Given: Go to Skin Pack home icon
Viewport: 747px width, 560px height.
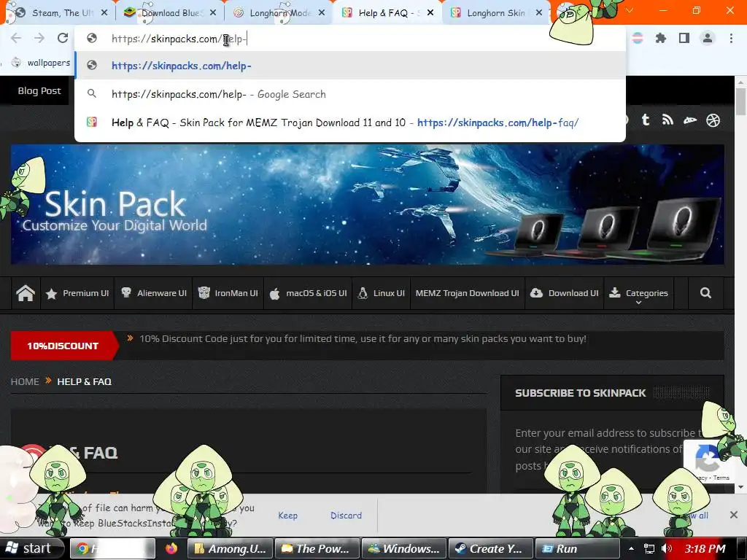Looking at the screenshot, I should 26,293.
